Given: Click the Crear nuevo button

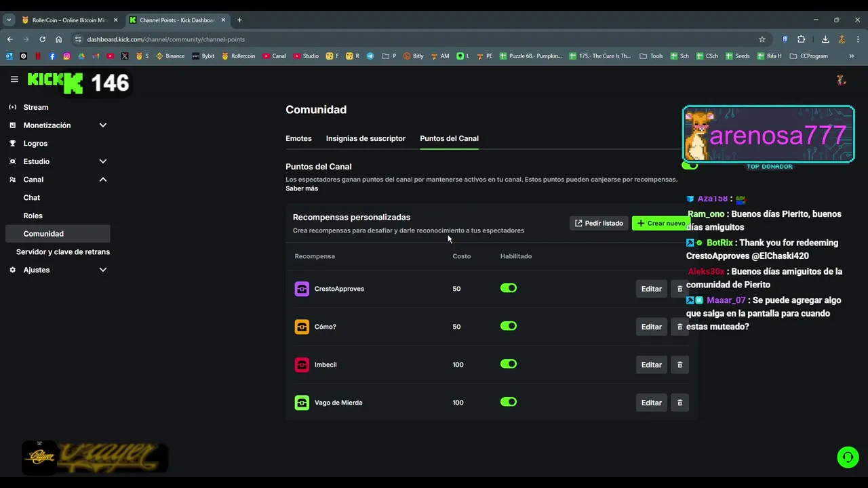Looking at the screenshot, I should click(x=660, y=223).
